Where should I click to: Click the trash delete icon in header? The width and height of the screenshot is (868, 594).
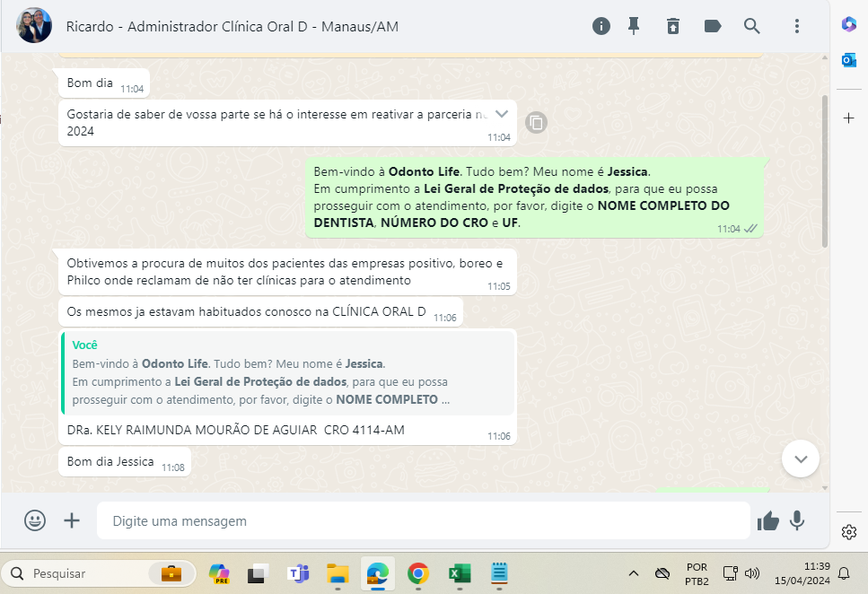[673, 26]
